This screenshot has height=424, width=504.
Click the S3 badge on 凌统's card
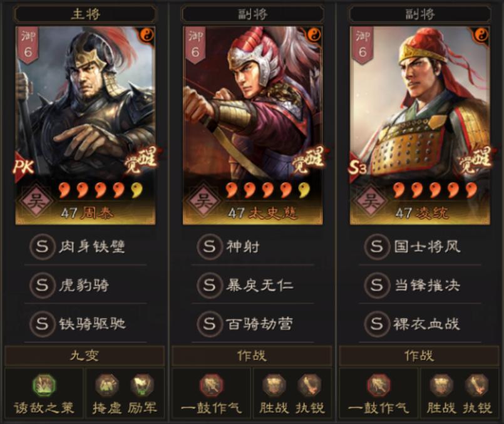coord(357,167)
